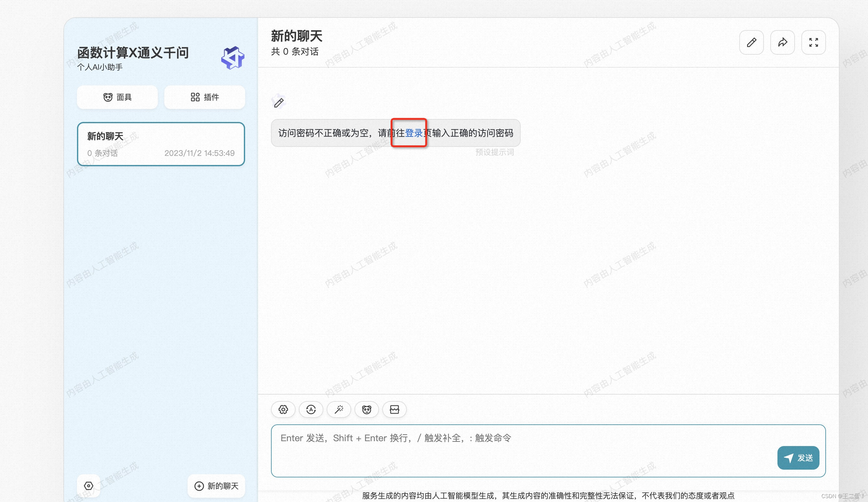
Task: Click the disclaimer text starting with 服务生成的内容
Action: point(548,496)
